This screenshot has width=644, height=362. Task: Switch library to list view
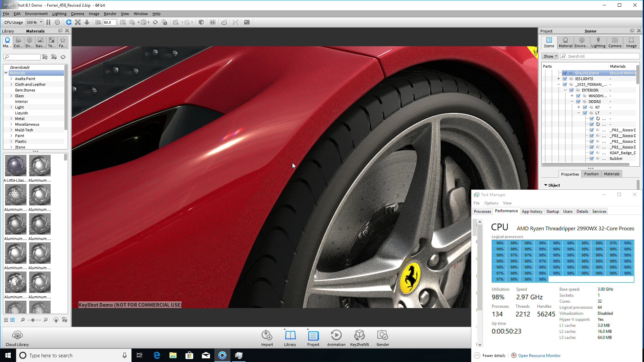pos(6,320)
